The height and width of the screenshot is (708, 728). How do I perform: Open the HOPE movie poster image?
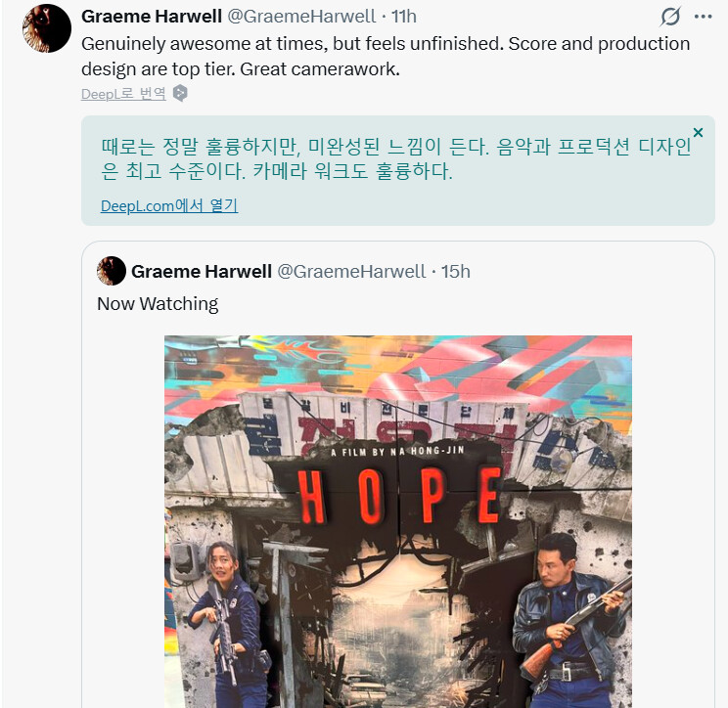398,521
